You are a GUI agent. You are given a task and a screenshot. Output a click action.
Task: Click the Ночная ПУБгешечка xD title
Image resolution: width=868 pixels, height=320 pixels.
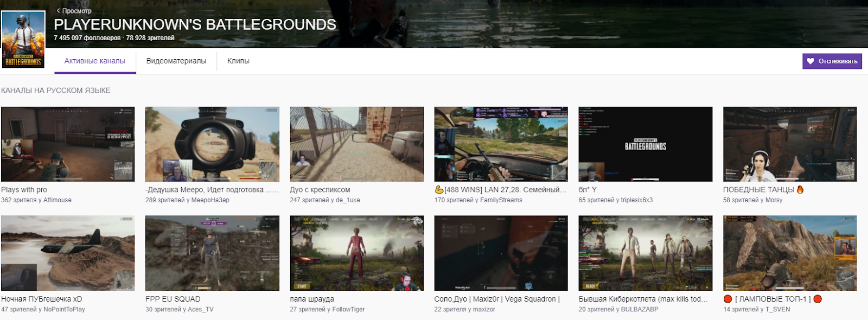42,299
